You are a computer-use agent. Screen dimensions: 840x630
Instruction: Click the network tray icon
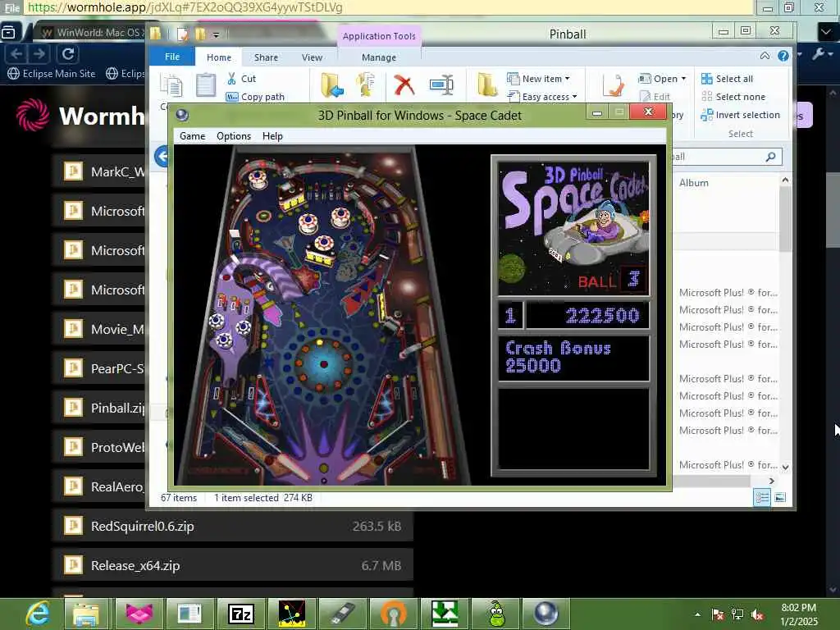pyautogui.click(x=737, y=614)
